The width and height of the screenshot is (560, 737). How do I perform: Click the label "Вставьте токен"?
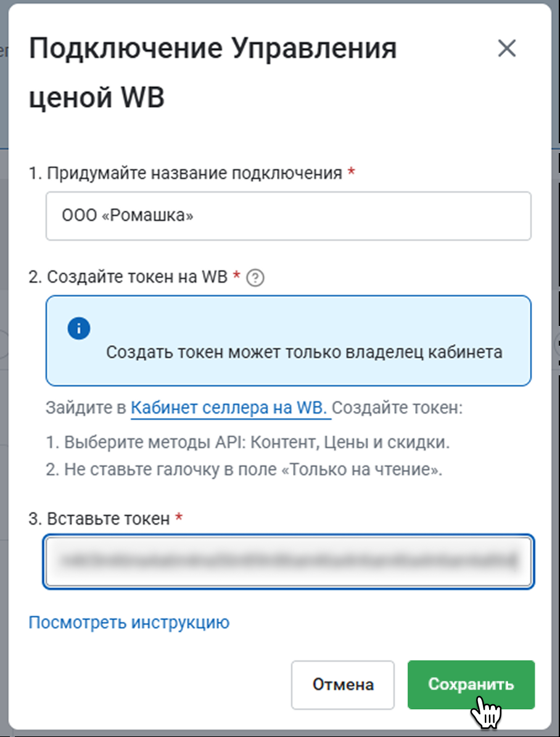[99, 518]
